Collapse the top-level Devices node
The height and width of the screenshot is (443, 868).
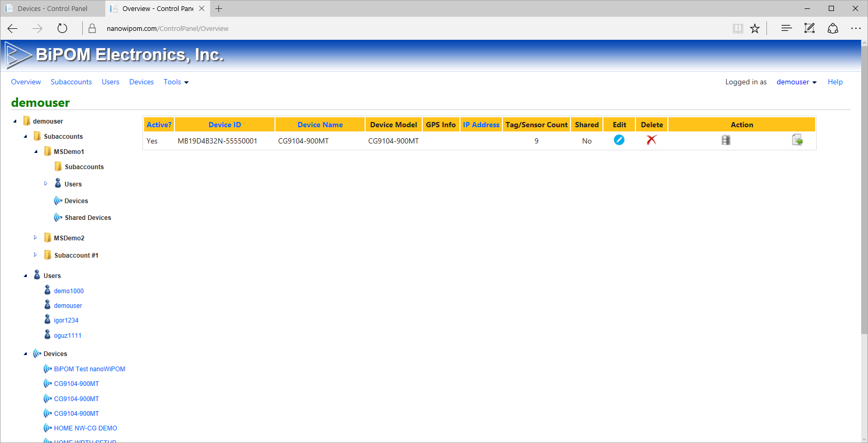point(25,353)
